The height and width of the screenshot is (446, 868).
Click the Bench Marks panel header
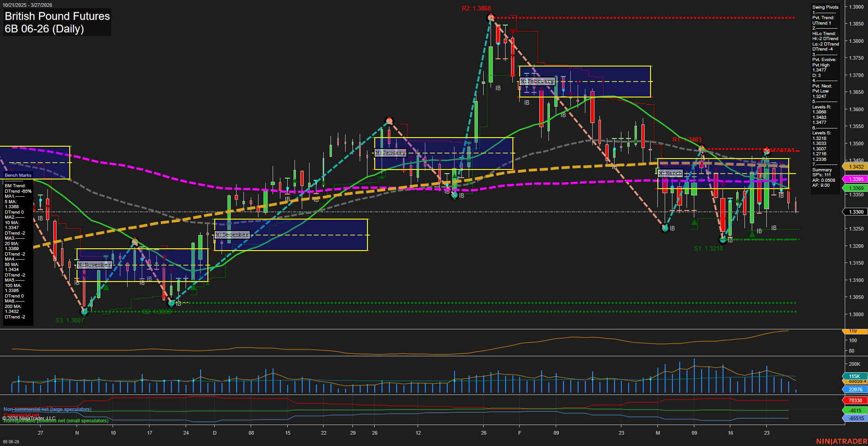(17, 175)
